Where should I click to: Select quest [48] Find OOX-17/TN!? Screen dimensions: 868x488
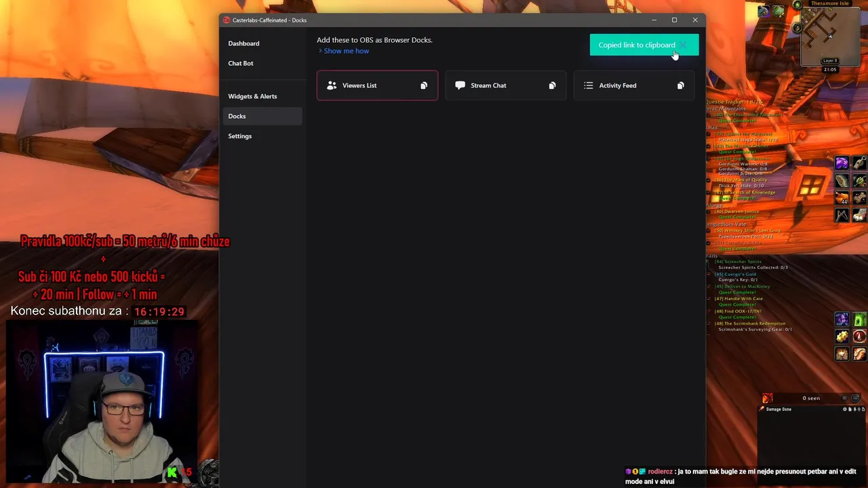(x=738, y=311)
